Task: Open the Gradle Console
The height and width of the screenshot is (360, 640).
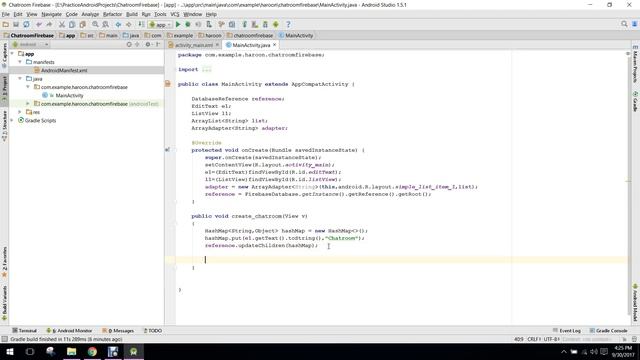Action: [x=608, y=331]
